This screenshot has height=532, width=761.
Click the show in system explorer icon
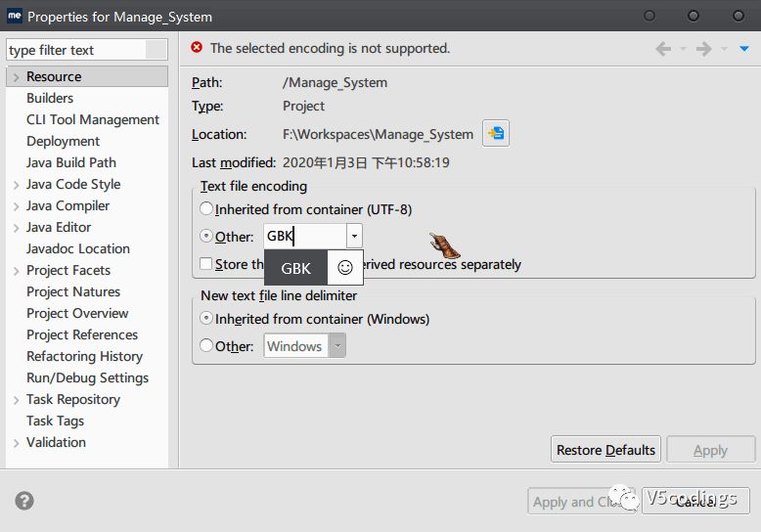[x=496, y=134]
